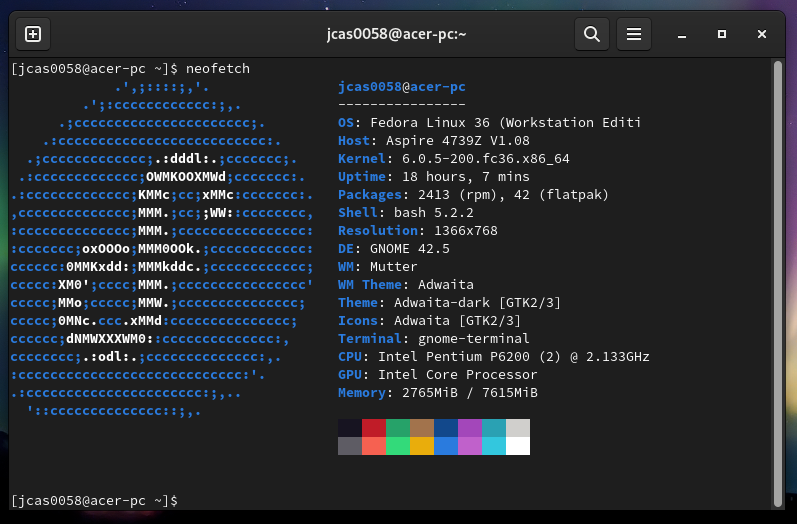Click the white swatch in bottom row
Screen dimensions: 797x524
pyautogui.click(x=518, y=446)
